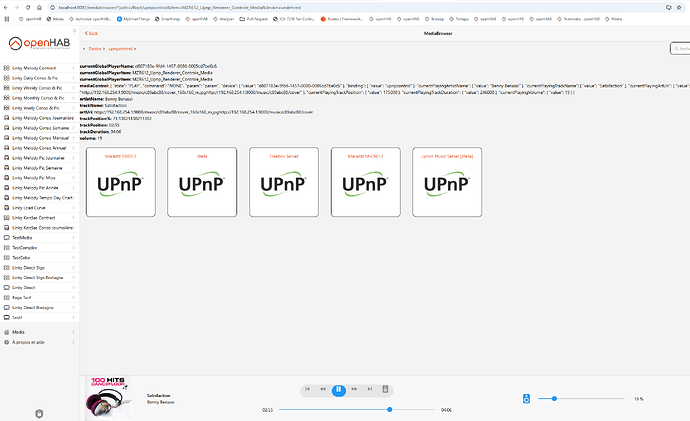Expand chevron on Linky Melody Contract row
This screenshot has width=690, height=421.
point(73,68)
